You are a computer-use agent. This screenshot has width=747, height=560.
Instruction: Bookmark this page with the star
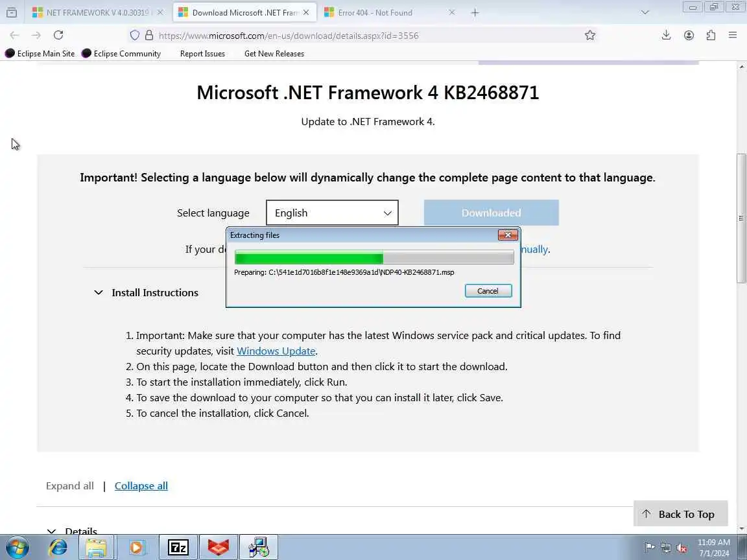pos(590,35)
